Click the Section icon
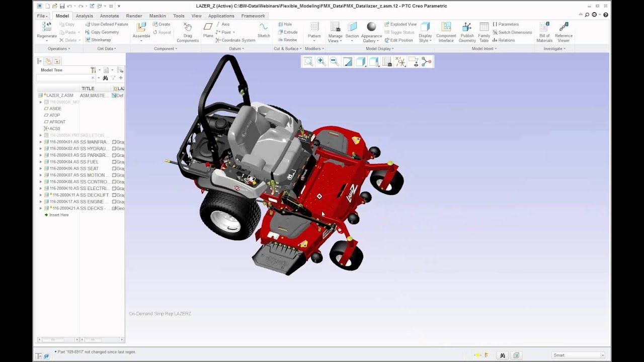Image resolution: width=644 pixels, height=362 pixels. pyautogui.click(x=352, y=27)
